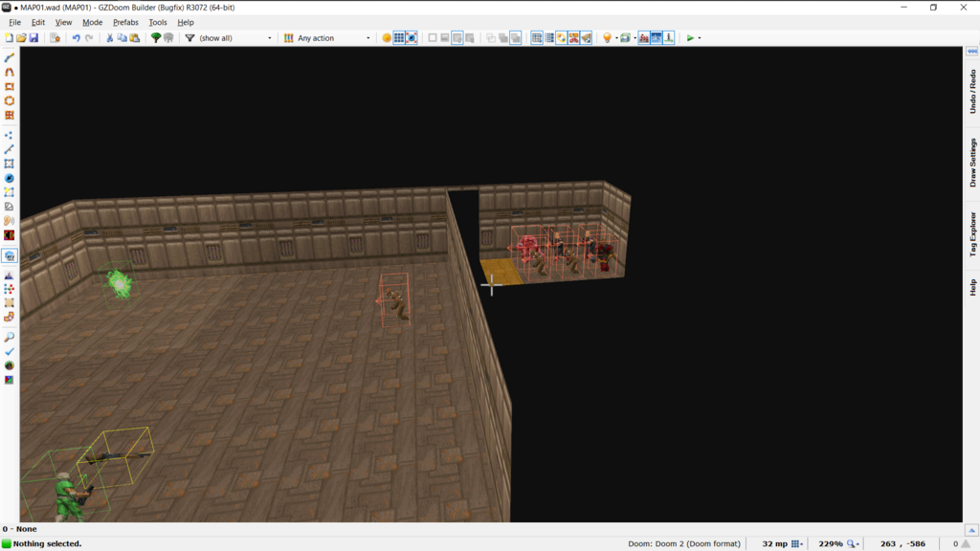Screen dimensions: 980x551
Task: Switch to Sectors mode
Action: pos(9,164)
